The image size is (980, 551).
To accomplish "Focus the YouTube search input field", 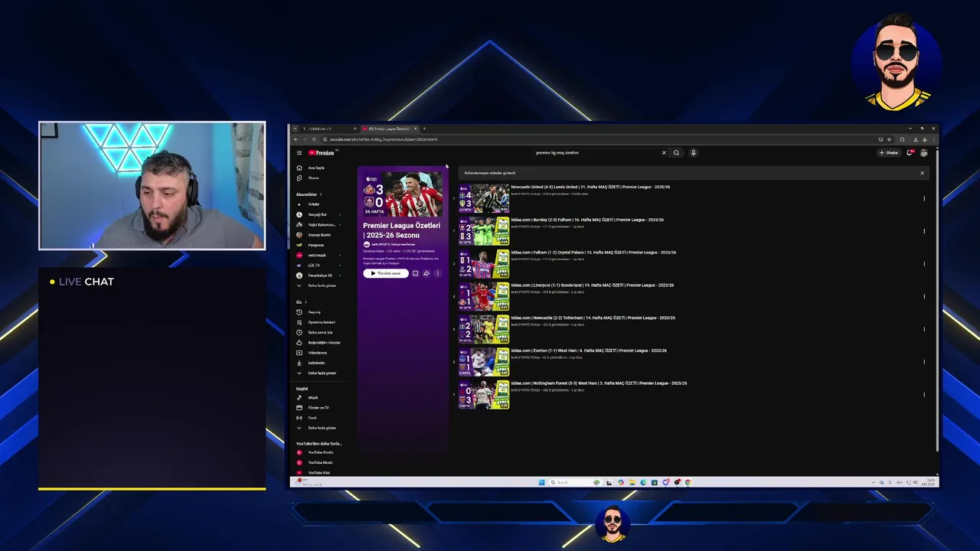I will pyautogui.click(x=596, y=152).
